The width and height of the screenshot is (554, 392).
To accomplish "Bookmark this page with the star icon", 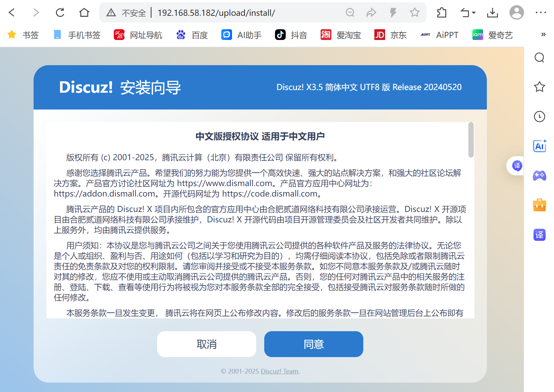I will coord(415,13).
